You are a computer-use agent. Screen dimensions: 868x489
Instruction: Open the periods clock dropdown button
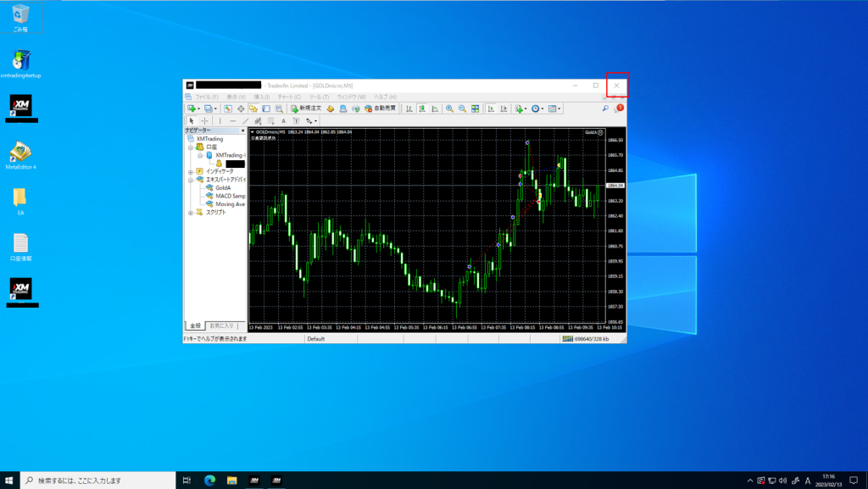(x=537, y=109)
